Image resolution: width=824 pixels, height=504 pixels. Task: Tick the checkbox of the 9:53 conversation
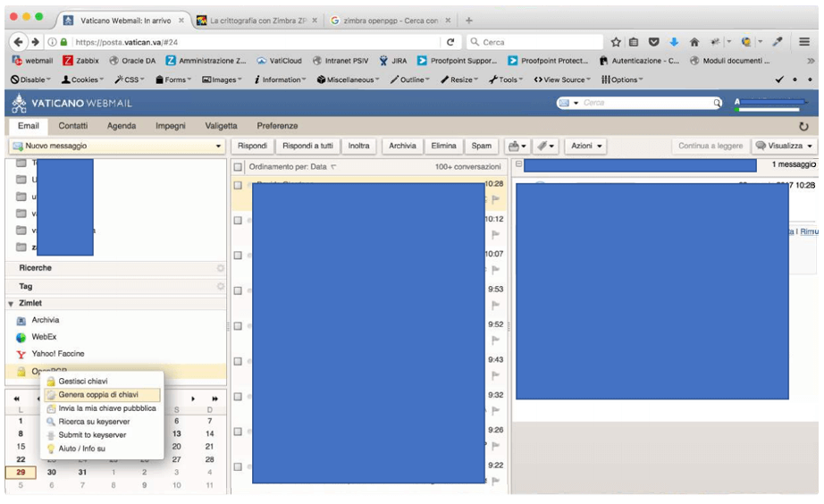click(x=238, y=291)
